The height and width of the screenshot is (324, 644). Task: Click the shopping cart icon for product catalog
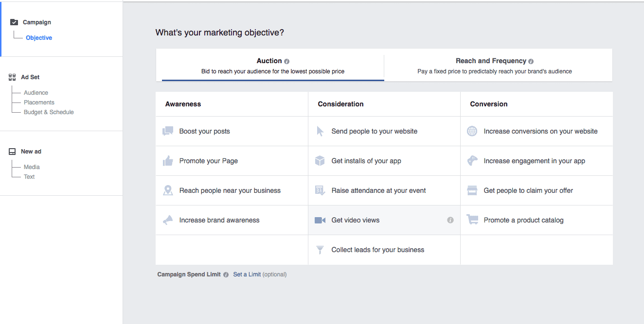pyautogui.click(x=472, y=220)
